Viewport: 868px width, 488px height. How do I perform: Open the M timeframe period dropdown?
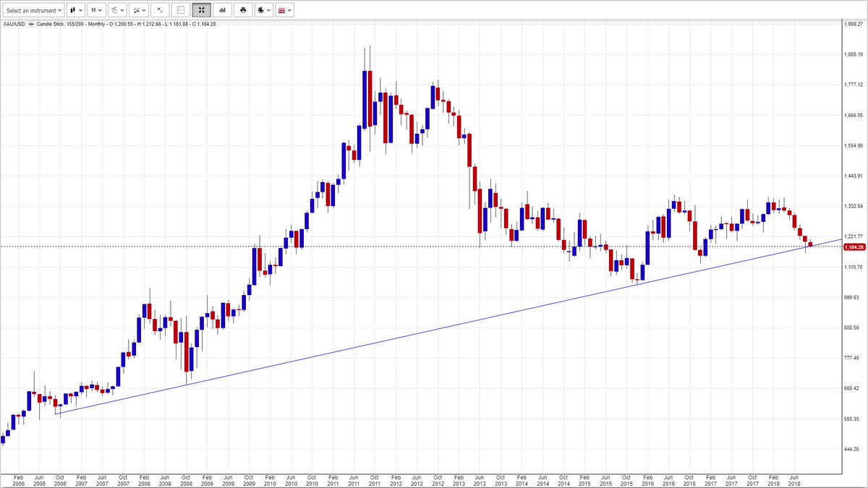(x=96, y=11)
